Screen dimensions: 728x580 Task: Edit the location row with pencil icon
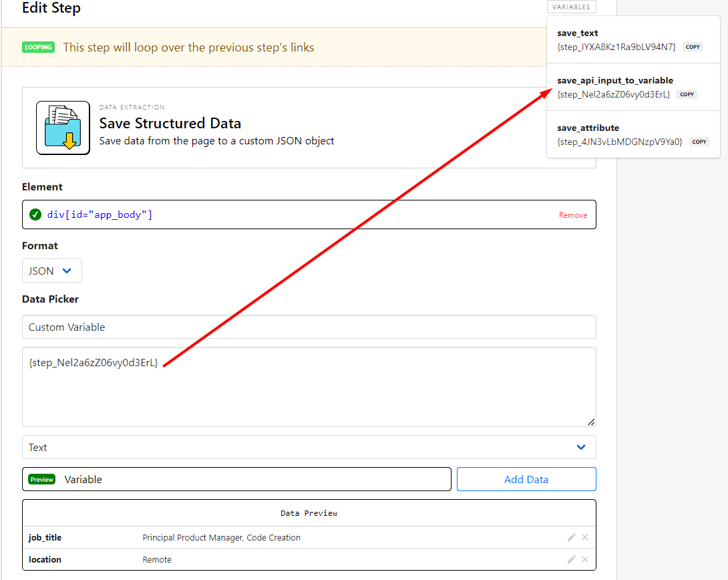(572, 559)
